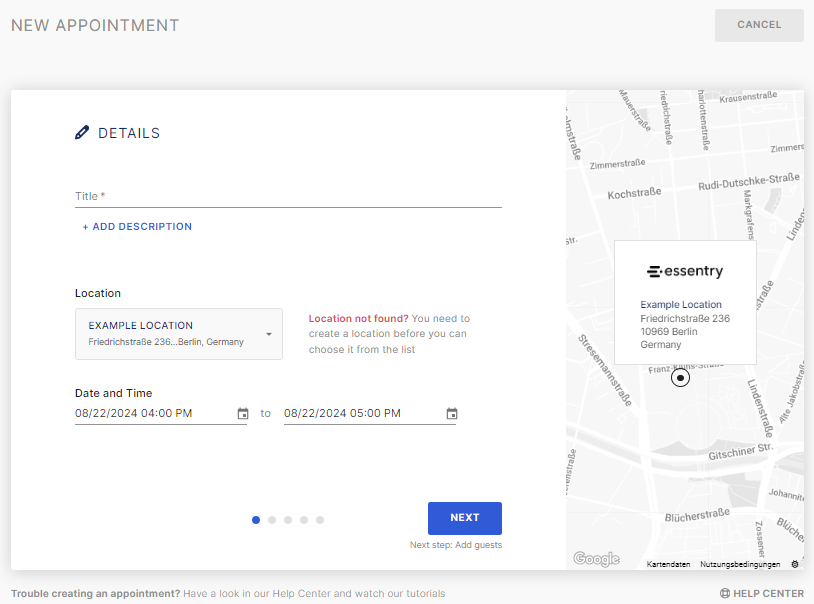Screen dimensions: 814x604
Task: Open Nutzungsbedingungen terms link
Action: (x=740, y=564)
